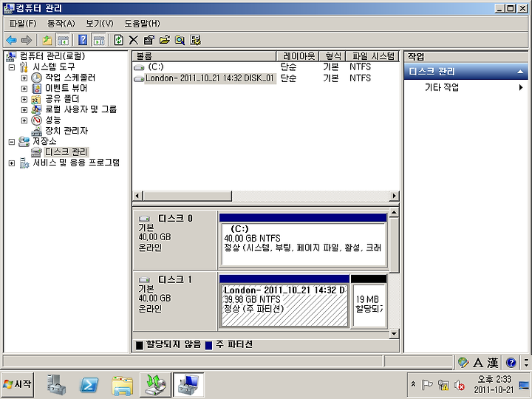Click the last settings toolbar icon
Viewport: 532px width, 399px height.
point(195,40)
